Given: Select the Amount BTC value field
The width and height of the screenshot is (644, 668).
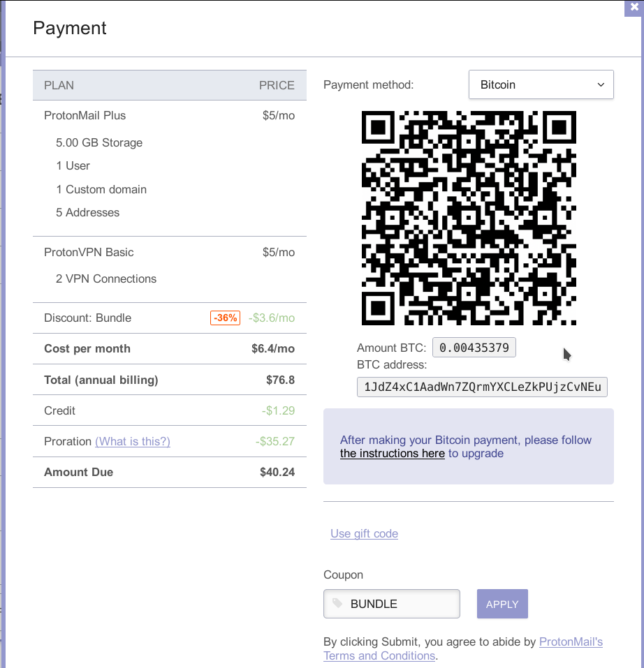Looking at the screenshot, I should pyautogui.click(x=474, y=348).
